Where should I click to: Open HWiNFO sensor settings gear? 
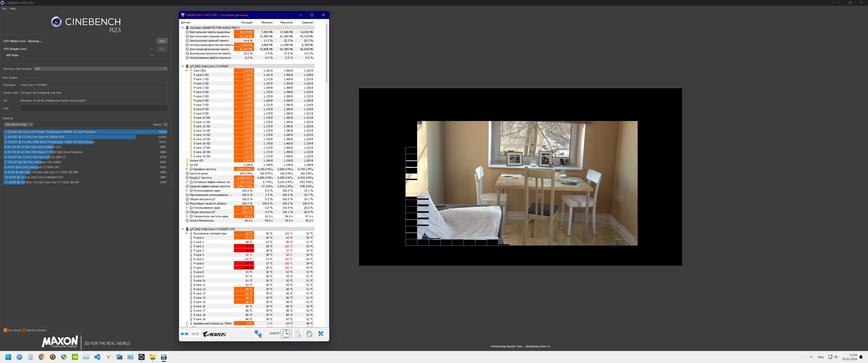tap(309, 334)
